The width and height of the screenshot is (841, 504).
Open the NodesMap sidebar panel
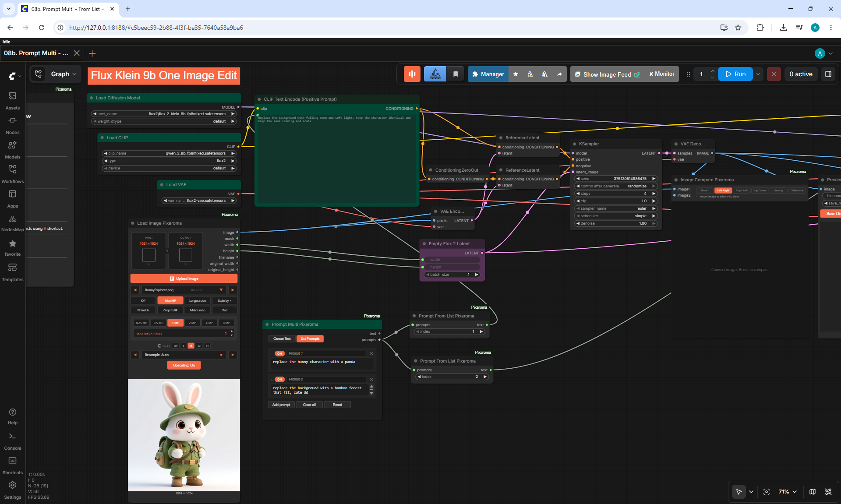pos(13,223)
